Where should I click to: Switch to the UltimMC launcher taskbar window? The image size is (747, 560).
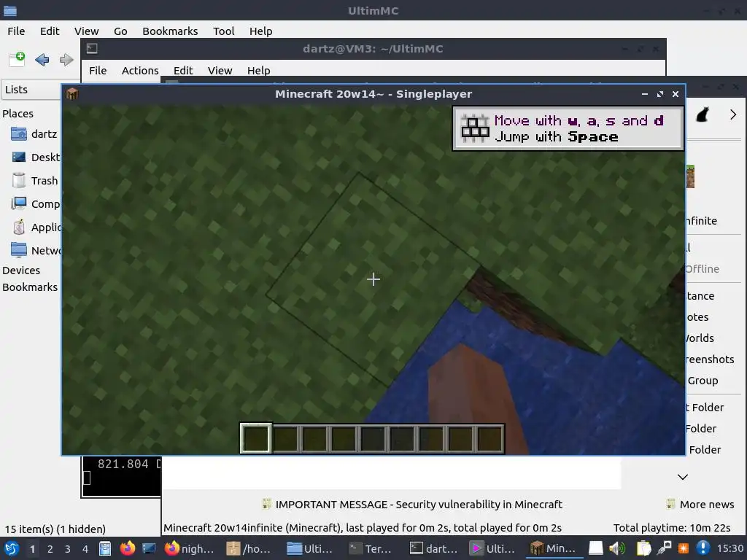click(x=492, y=548)
